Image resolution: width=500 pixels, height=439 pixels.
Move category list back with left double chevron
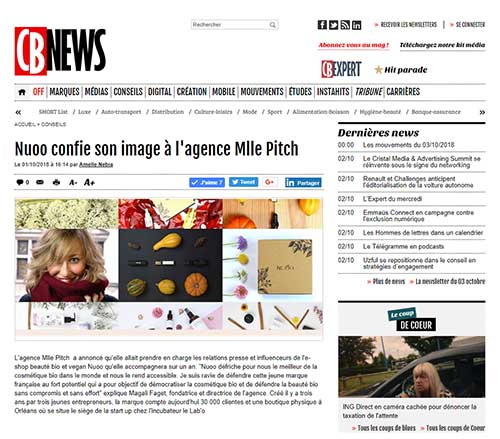click(18, 112)
